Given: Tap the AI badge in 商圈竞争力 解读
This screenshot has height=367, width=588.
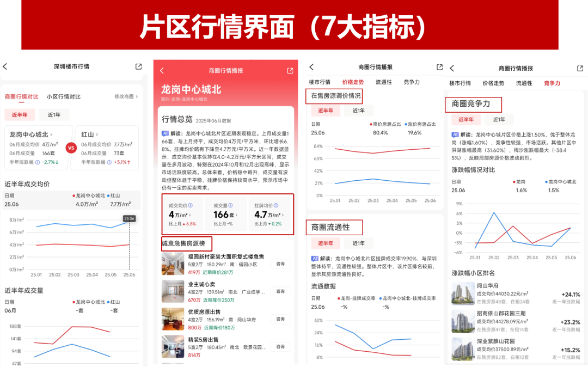Looking at the screenshot, I should (455, 134).
